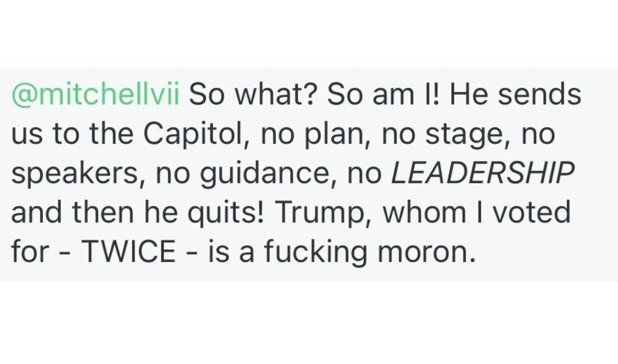This screenshot has width=618, height=364.
Task: Click the italic word LEADERSHIP
Action: click(481, 173)
